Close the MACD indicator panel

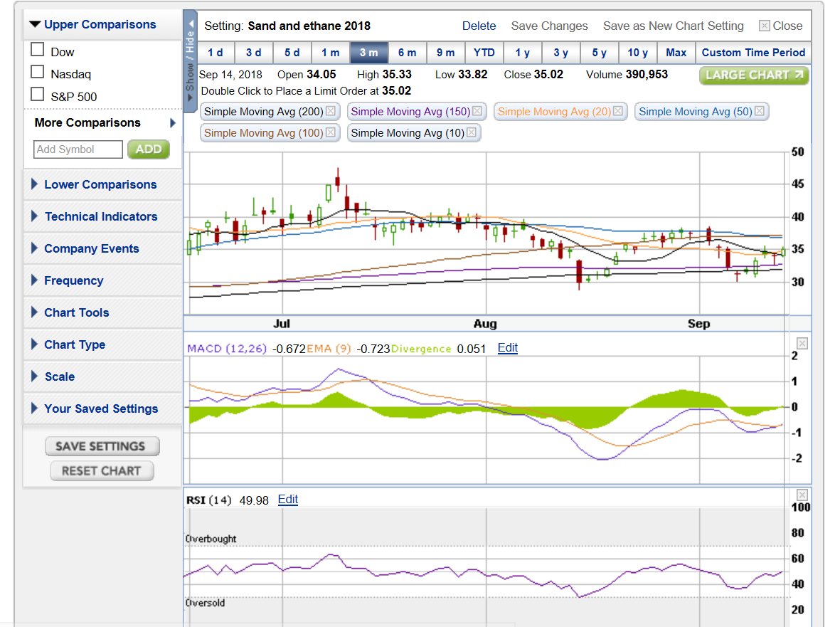(x=802, y=343)
